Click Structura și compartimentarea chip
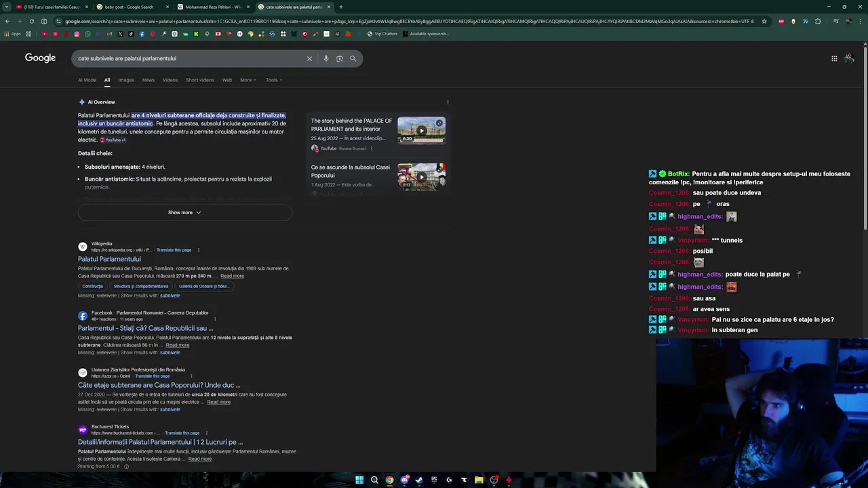The width and height of the screenshot is (868, 488). [141, 286]
